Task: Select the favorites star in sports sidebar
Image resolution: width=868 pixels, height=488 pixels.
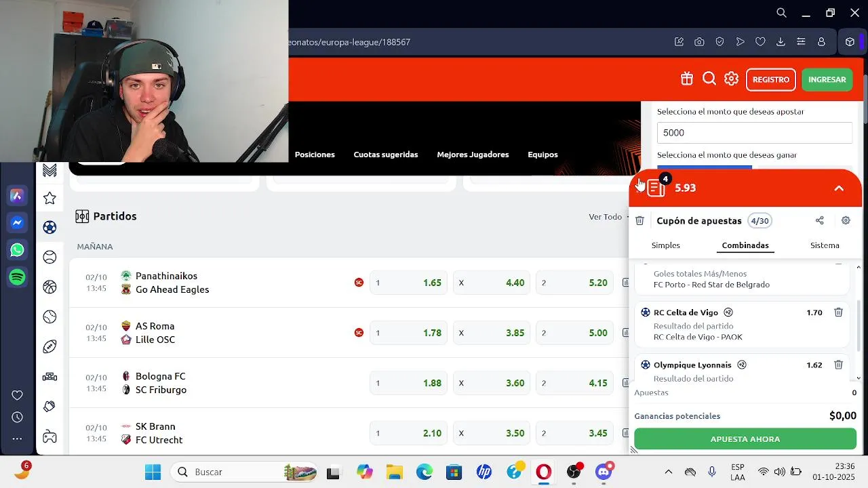Action: [x=50, y=198]
